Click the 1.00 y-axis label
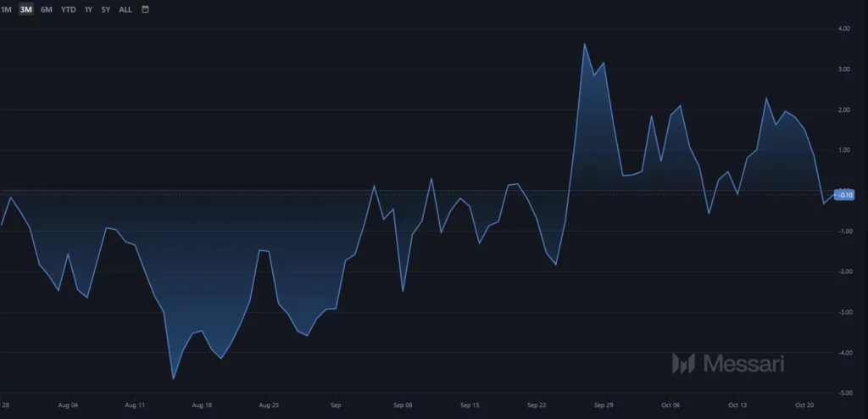Image resolution: width=868 pixels, height=419 pixels. pyautogui.click(x=844, y=150)
